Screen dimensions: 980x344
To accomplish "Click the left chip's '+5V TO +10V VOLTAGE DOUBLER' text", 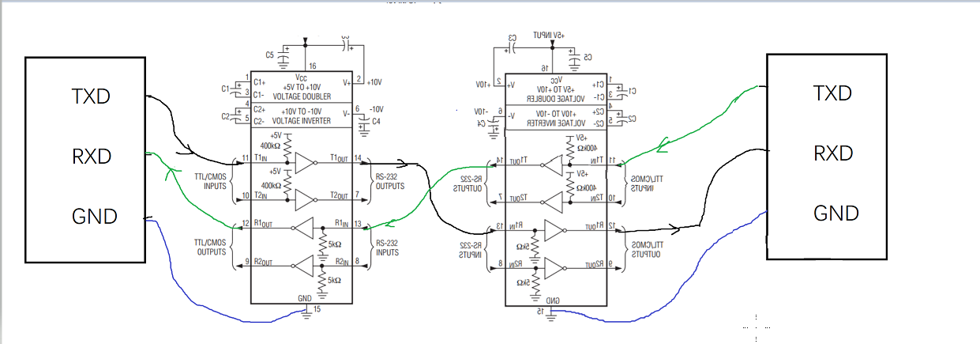I will coord(300,90).
